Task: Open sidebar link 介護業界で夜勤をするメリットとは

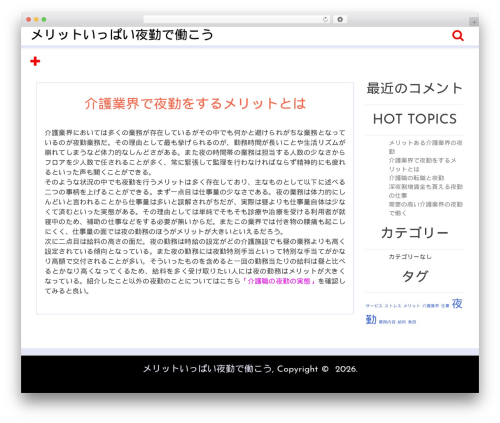Action: [x=422, y=165]
